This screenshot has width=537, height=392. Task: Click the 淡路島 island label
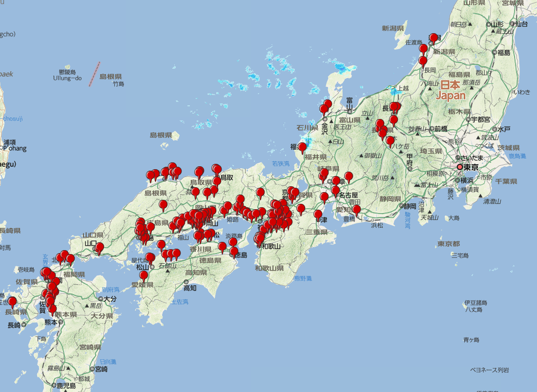click(234, 236)
